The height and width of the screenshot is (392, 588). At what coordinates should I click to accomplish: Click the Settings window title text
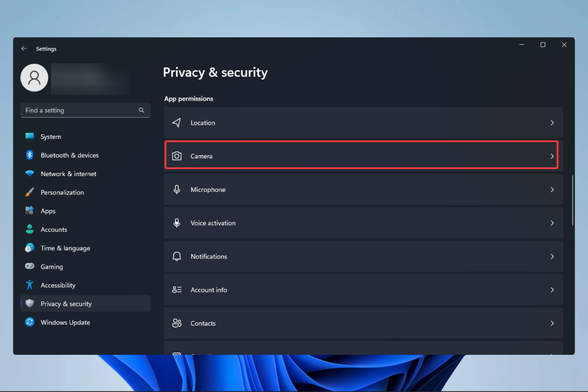(46, 49)
